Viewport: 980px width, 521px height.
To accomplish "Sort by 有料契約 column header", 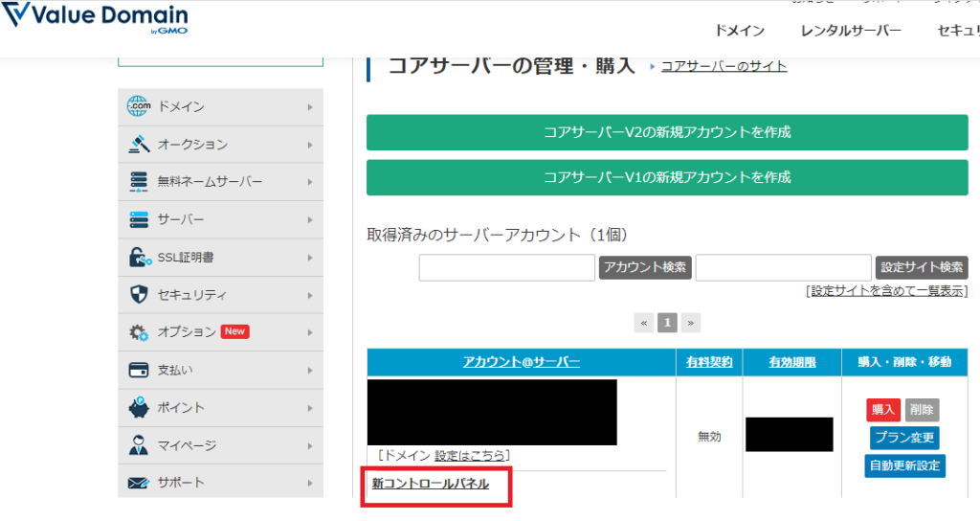I will [709, 362].
